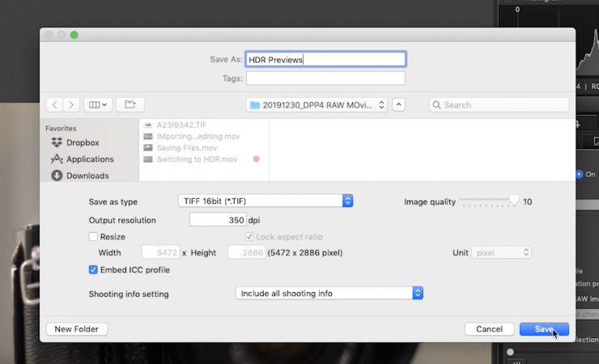Image resolution: width=599 pixels, height=364 pixels.
Task: Enable the Resize checkbox
Action: tap(93, 237)
